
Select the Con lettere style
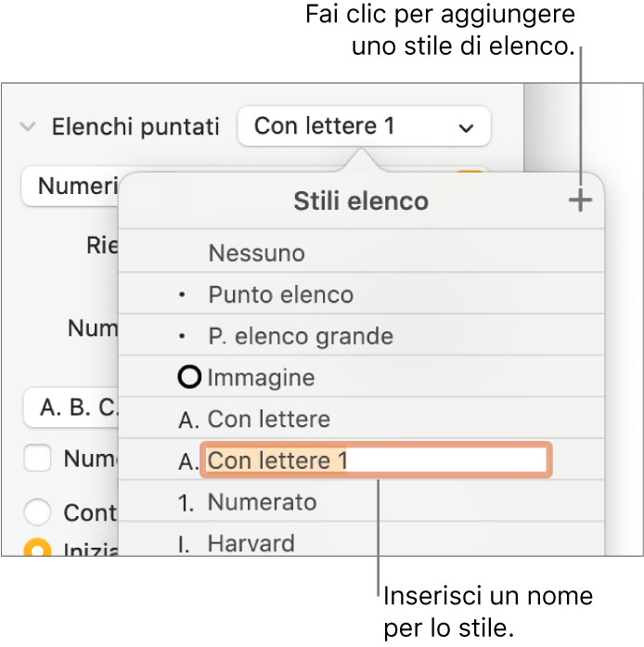coord(361,419)
